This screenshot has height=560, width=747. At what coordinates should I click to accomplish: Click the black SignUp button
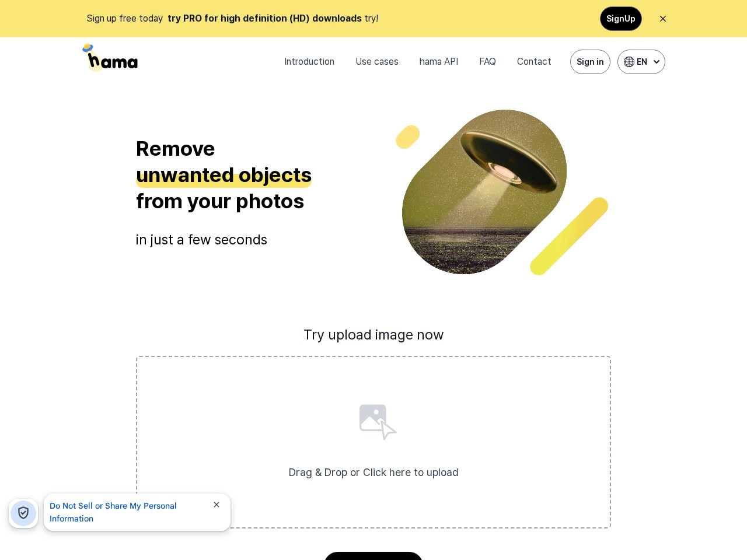(x=621, y=19)
